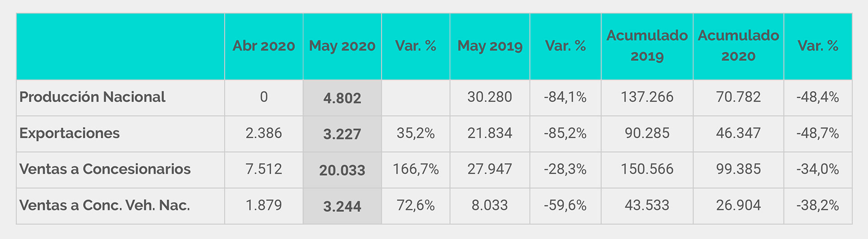Select the 99.385 accumulated 2020 cell
The width and height of the screenshot is (868, 239).
[x=738, y=169]
